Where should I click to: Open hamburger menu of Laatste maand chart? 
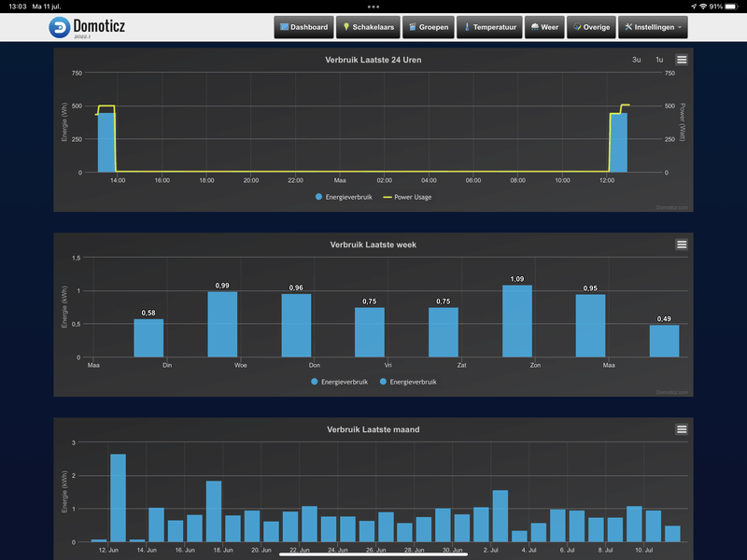682,429
